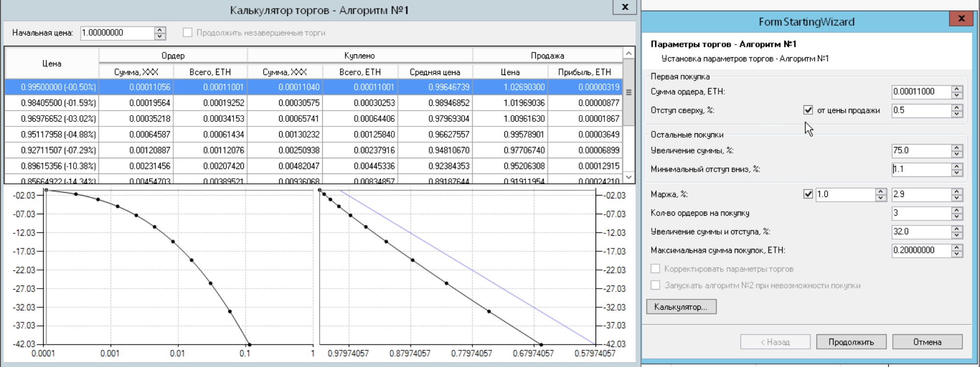Select row with price 0.96976652 (-03.02%)
This screenshot has height=367, width=980.
[313, 119]
